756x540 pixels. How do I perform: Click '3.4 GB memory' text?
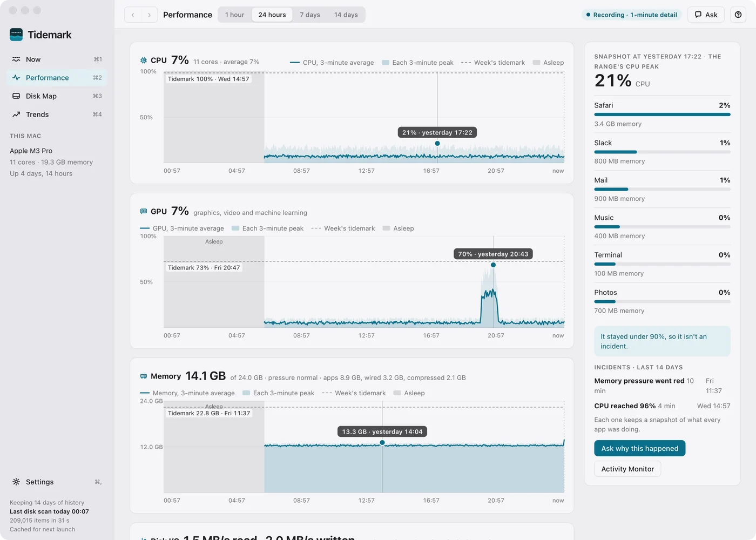618,124
